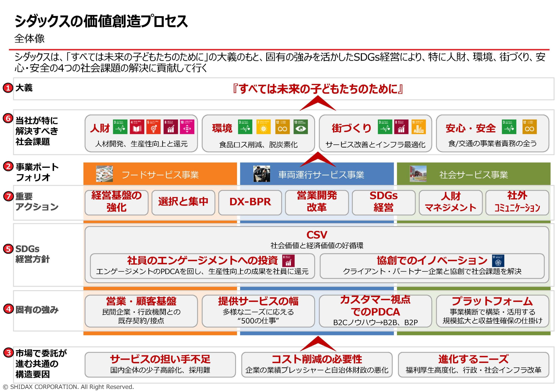The height and width of the screenshot is (392, 559).
Task: Click the SDG 12 icon in 安心・安全 box
Action: tap(530, 127)
